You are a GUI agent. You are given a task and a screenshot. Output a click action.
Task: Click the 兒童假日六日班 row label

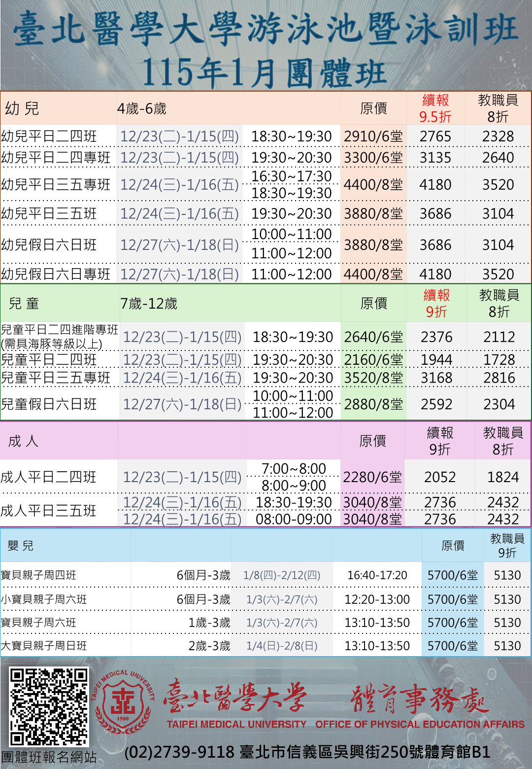[x=49, y=404]
